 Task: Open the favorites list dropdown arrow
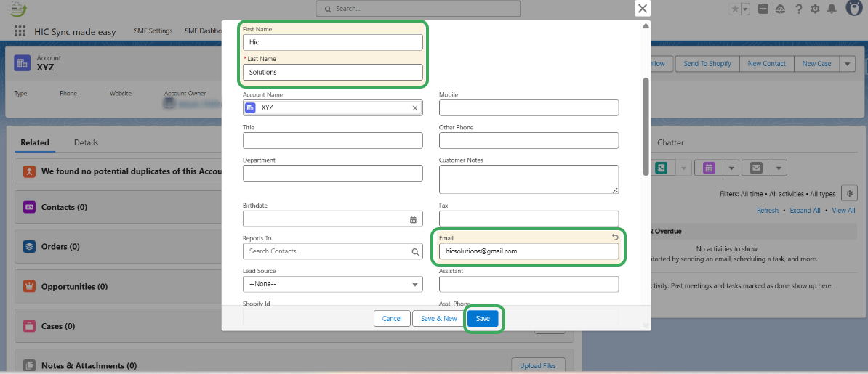click(745, 9)
